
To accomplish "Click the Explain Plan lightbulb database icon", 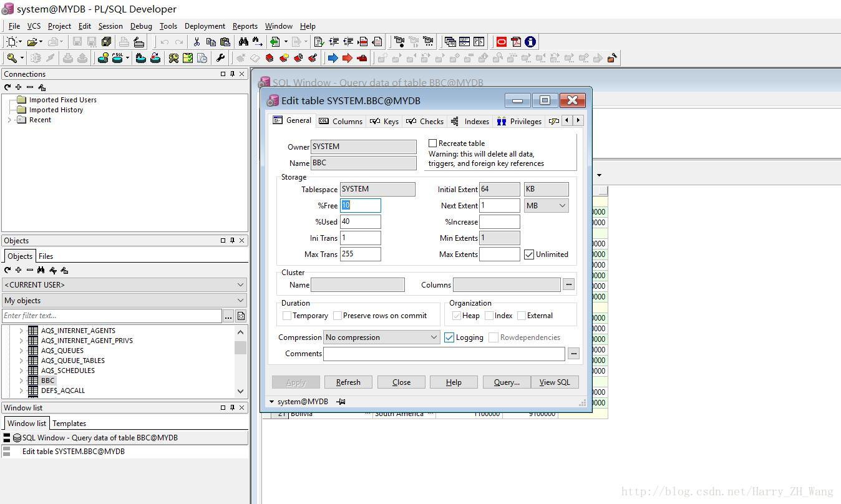I will [x=103, y=58].
